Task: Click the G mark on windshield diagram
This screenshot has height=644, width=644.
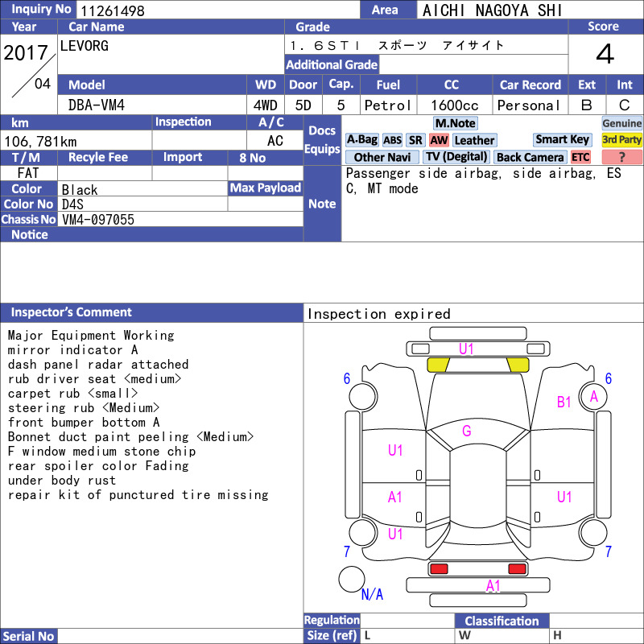Action: (x=467, y=431)
